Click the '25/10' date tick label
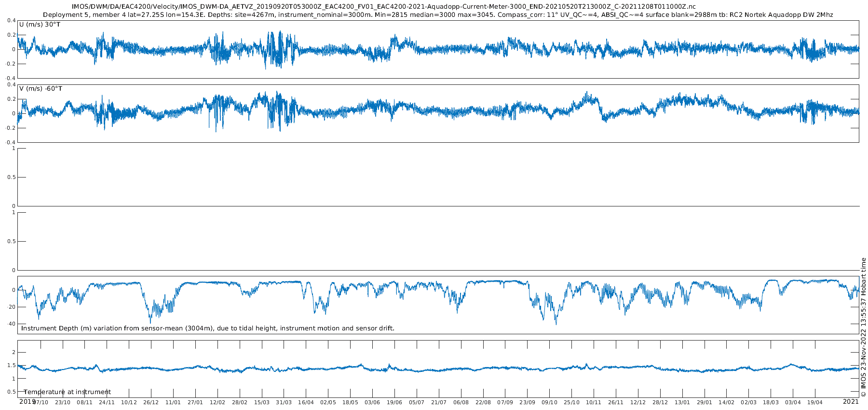 click(572, 402)
